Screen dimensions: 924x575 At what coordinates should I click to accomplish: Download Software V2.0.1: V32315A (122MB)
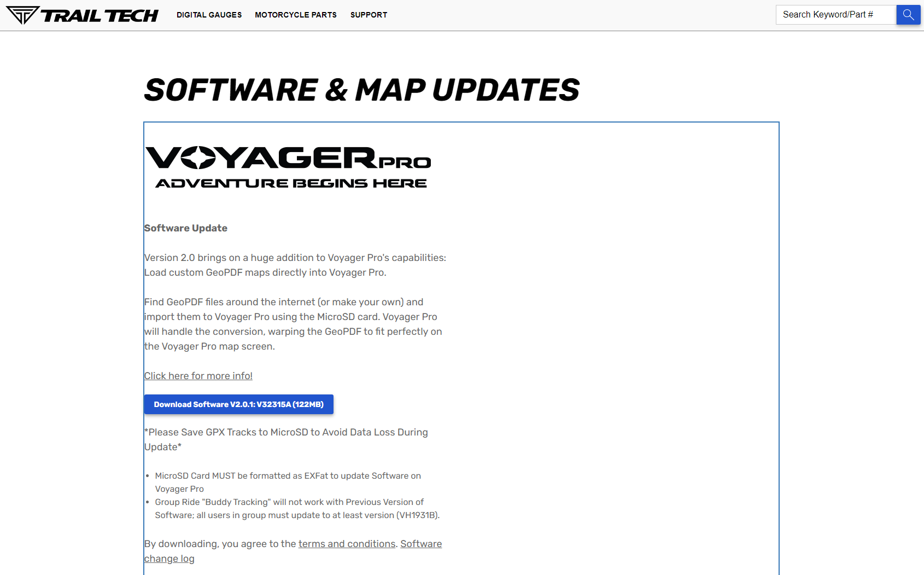pos(239,404)
